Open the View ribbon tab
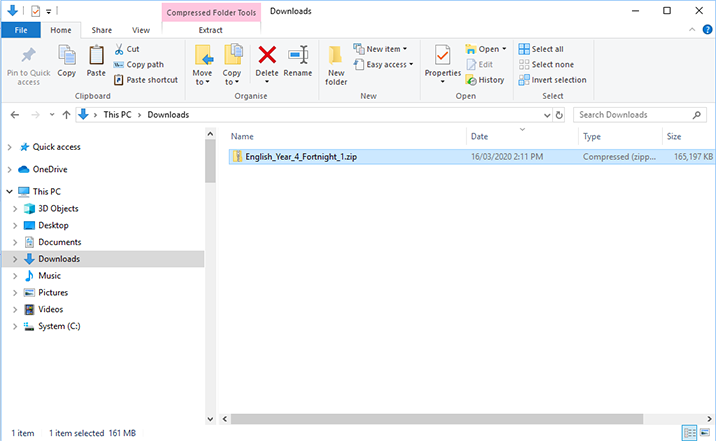 [141, 30]
